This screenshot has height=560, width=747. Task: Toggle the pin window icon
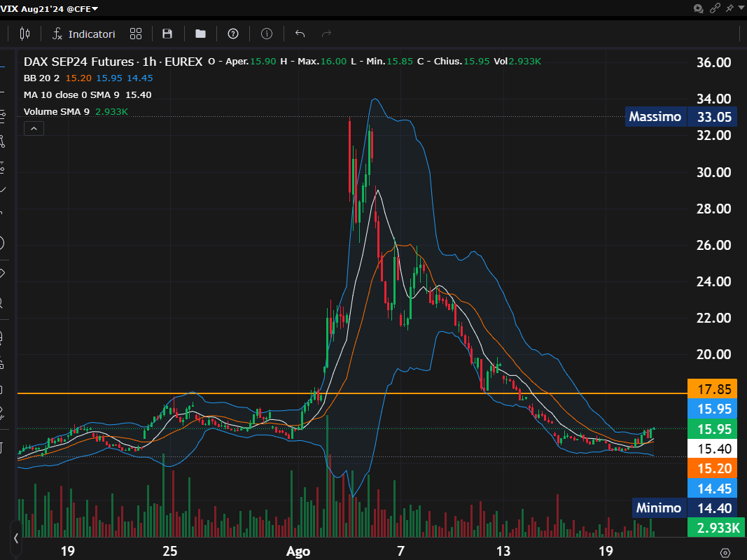tap(730, 8)
